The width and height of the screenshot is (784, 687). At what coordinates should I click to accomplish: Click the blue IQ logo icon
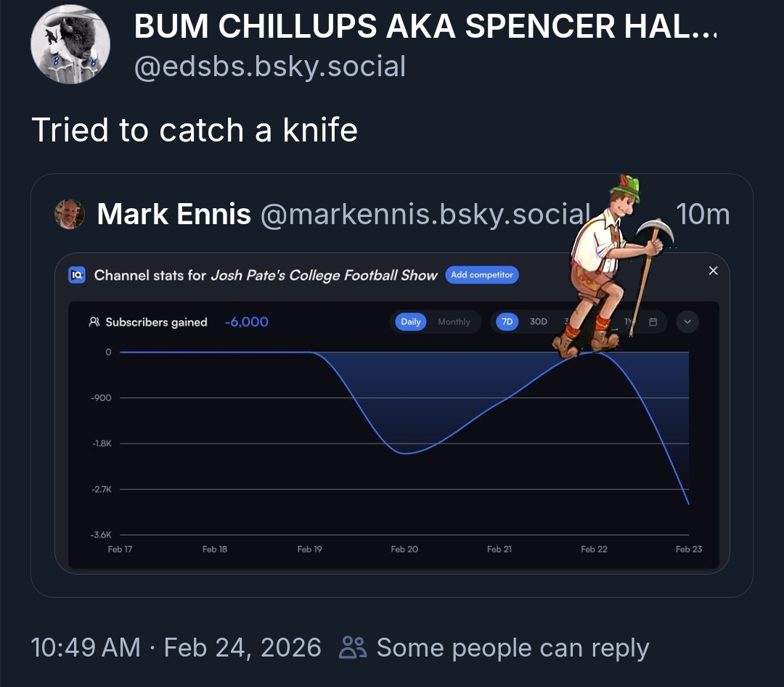point(77,275)
